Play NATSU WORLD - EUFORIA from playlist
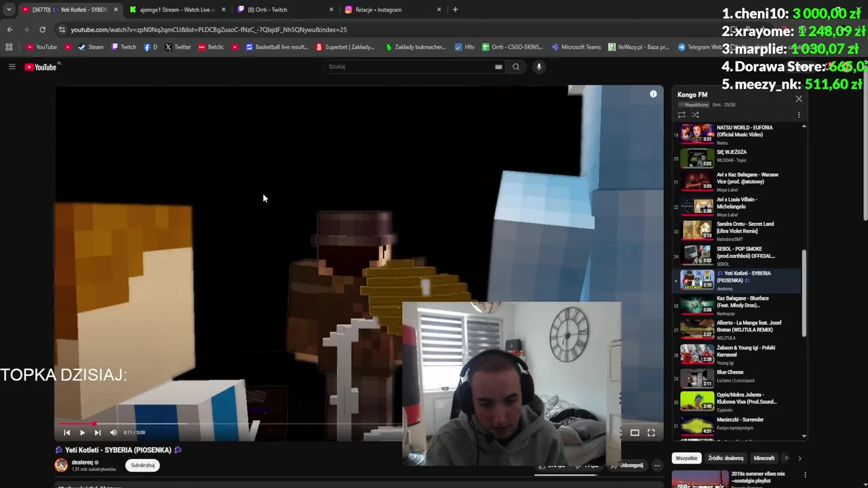The width and height of the screenshot is (868, 488). (737, 135)
